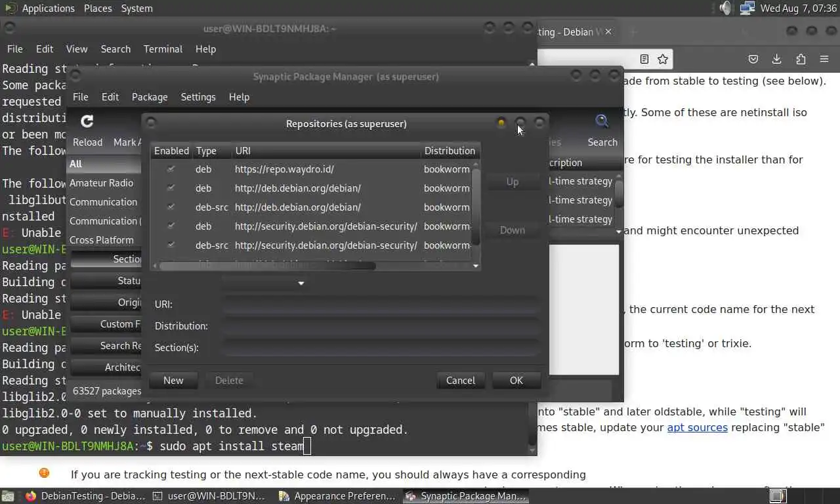
Task: Toggle enabled checkbox for deb-src security.debian.org repository
Action: tap(171, 245)
